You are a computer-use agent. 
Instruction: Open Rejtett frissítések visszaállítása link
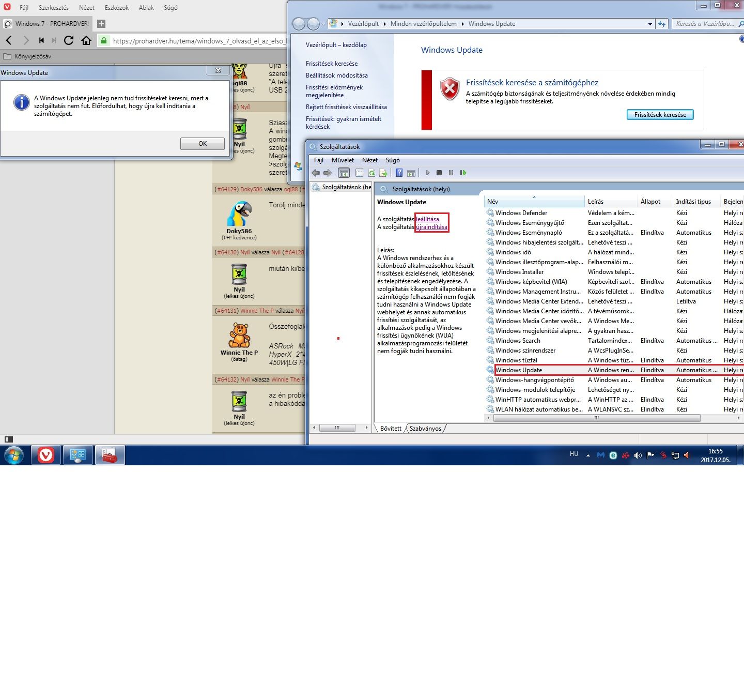(x=346, y=107)
